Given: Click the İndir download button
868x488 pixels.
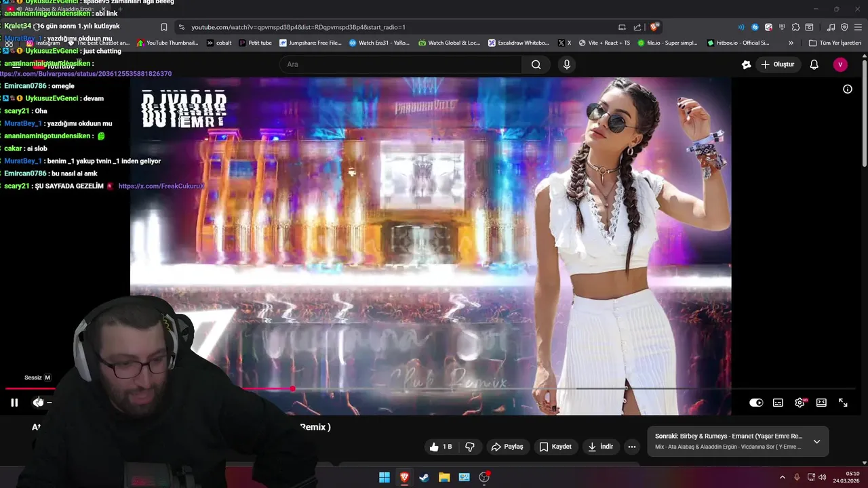Looking at the screenshot, I should [600, 447].
